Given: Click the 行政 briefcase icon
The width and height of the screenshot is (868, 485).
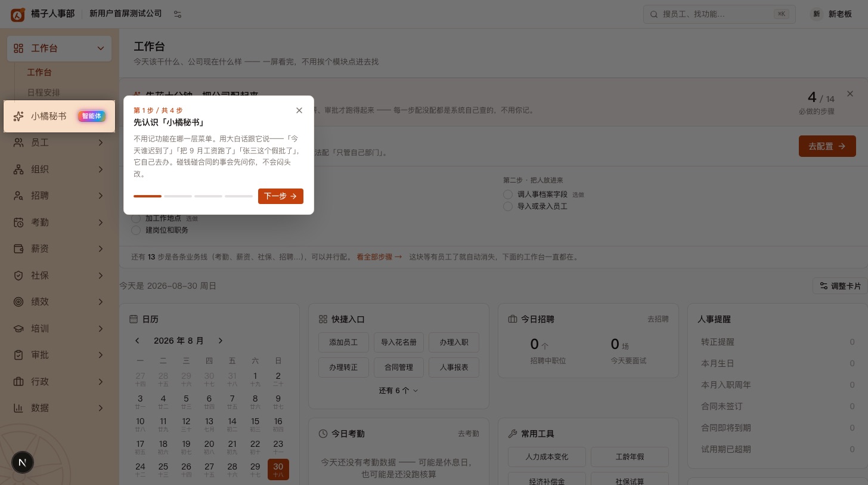Looking at the screenshot, I should 18,382.
